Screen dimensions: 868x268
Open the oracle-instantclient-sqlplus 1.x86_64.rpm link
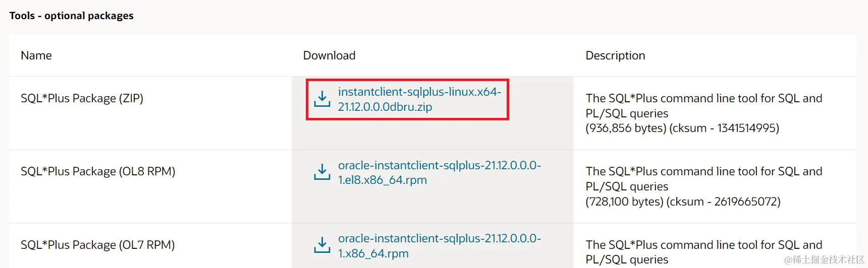(x=439, y=246)
